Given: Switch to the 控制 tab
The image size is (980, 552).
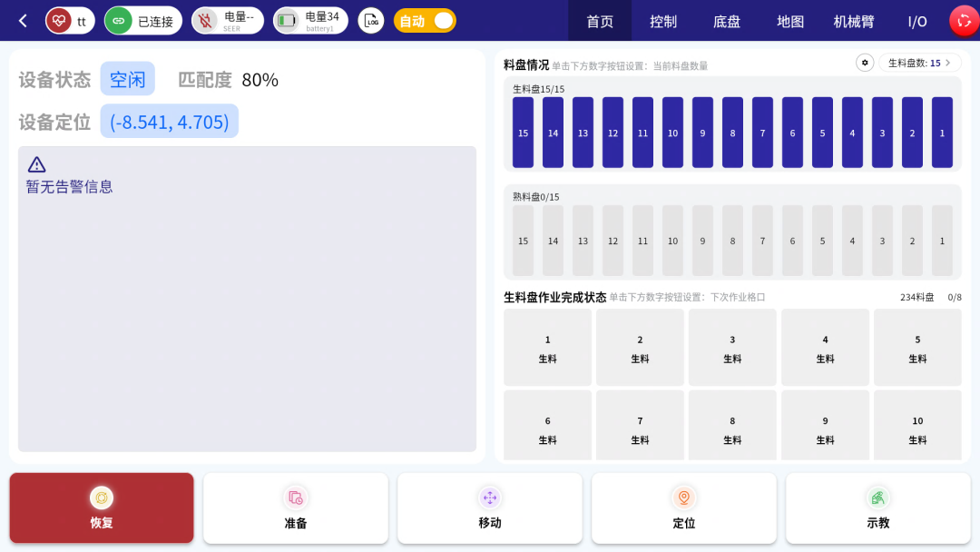Looking at the screenshot, I should click(x=663, y=21).
